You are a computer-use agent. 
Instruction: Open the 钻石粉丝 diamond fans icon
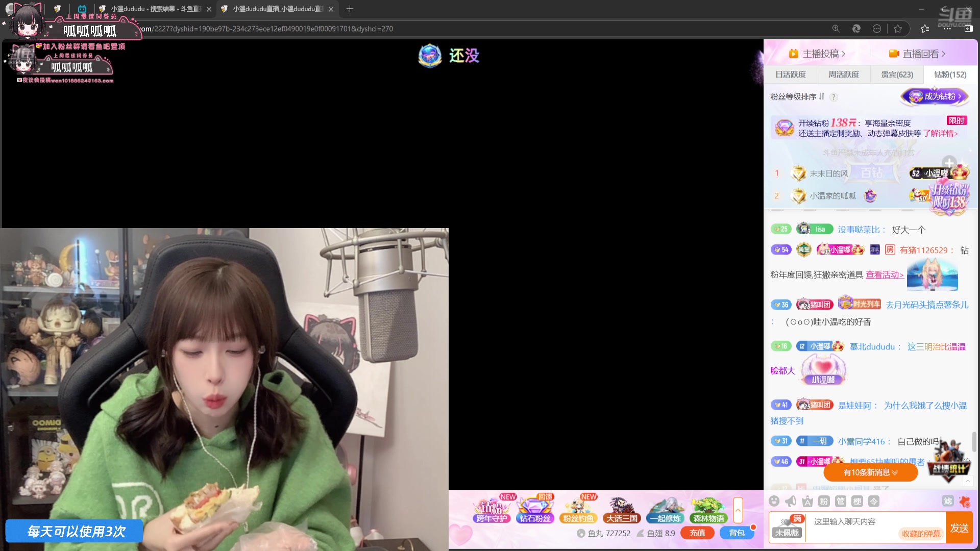(535, 509)
